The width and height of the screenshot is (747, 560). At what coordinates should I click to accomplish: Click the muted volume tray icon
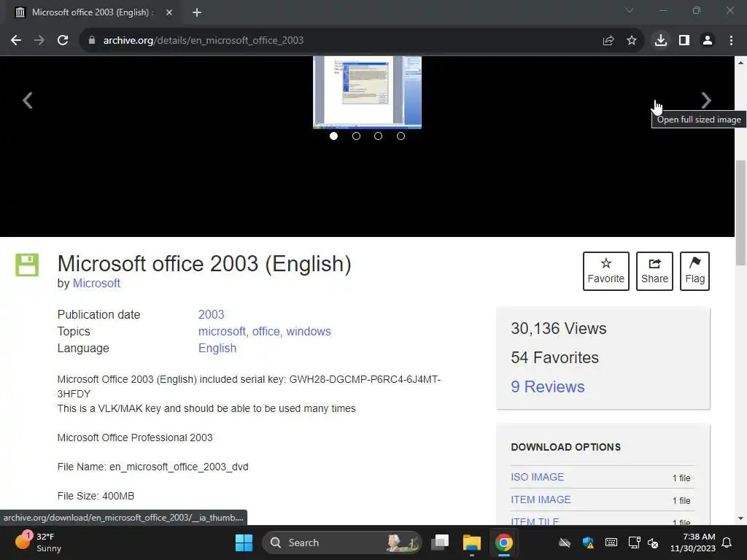pos(653,542)
